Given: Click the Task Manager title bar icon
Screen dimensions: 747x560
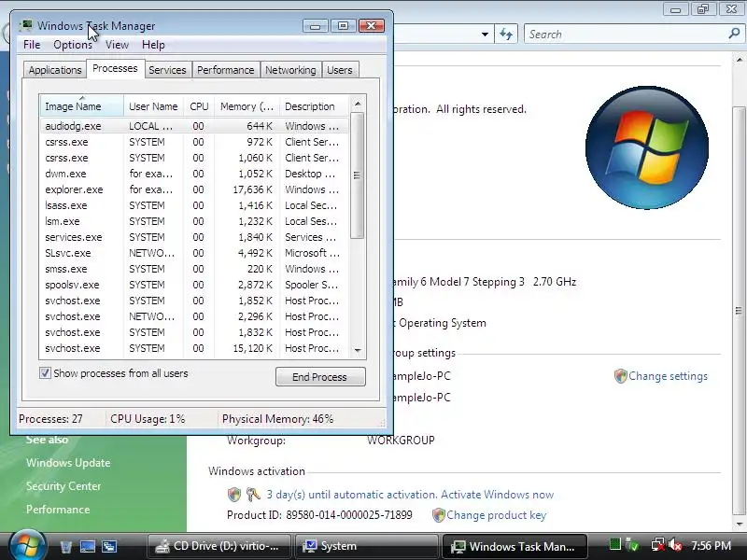Looking at the screenshot, I should click(26, 25).
